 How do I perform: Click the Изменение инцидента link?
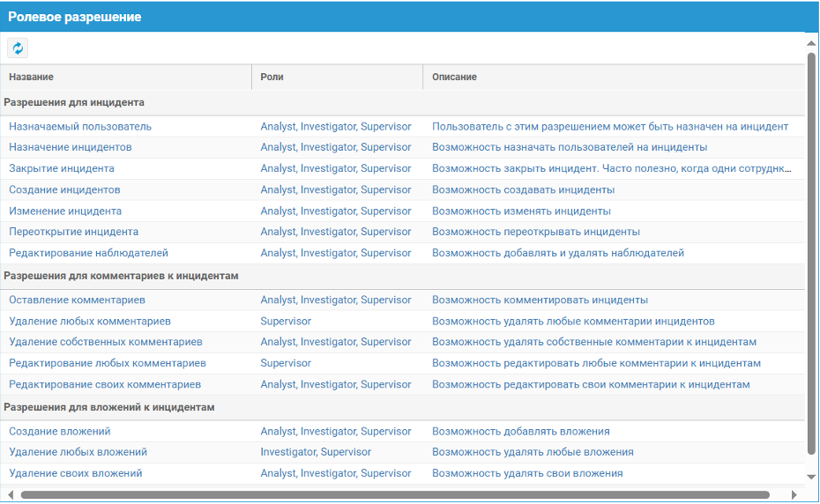(65, 211)
